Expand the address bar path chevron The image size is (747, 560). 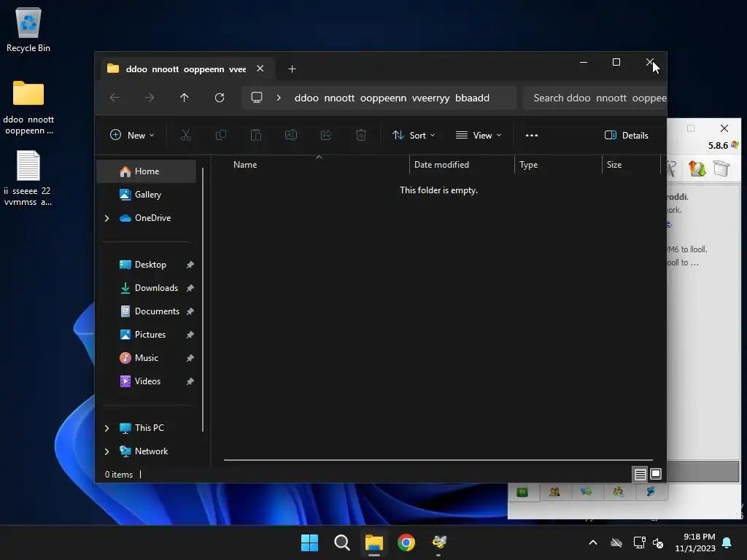point(279,98)
